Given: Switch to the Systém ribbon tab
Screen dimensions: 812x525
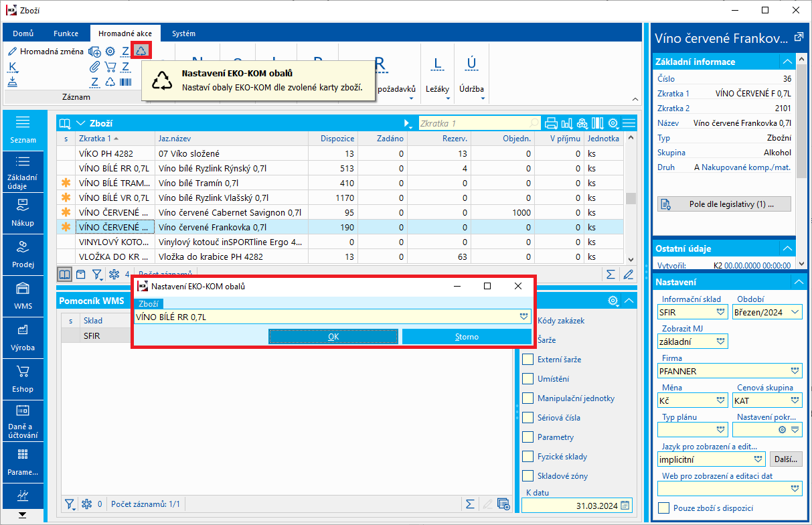Looking at the screenshot, I should pos(183,33).
